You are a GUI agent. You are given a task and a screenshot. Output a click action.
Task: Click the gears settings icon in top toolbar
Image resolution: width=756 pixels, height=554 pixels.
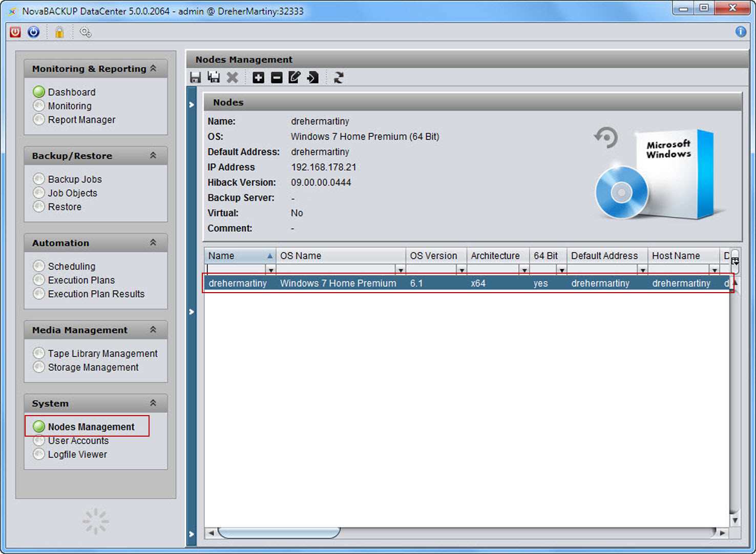coord(86,32)
